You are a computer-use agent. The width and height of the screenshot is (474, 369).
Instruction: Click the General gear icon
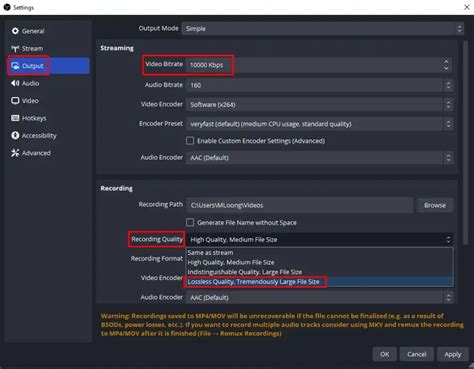click(15, 31)
